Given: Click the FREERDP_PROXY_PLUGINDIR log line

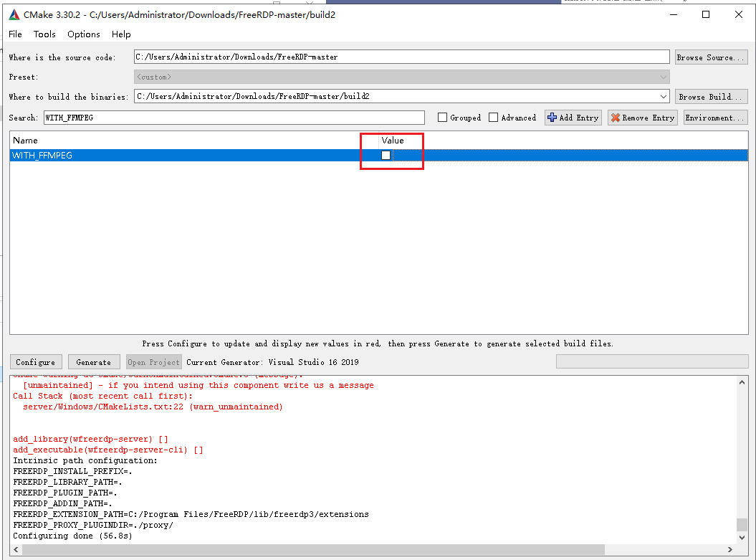Looking at the screenshot, I should pos(93,525).
